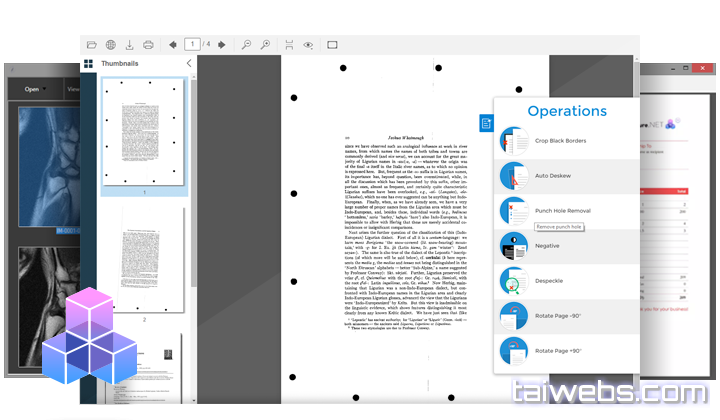Select Auto Deskew operation
The height and width of the screenshot is (420, 720).
tap(555, 176)
